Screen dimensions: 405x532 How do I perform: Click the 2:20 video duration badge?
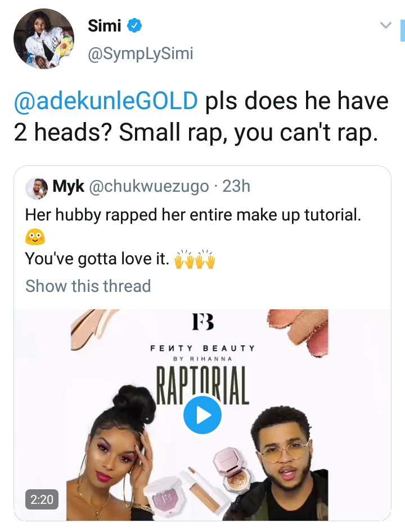click(41, 498)
